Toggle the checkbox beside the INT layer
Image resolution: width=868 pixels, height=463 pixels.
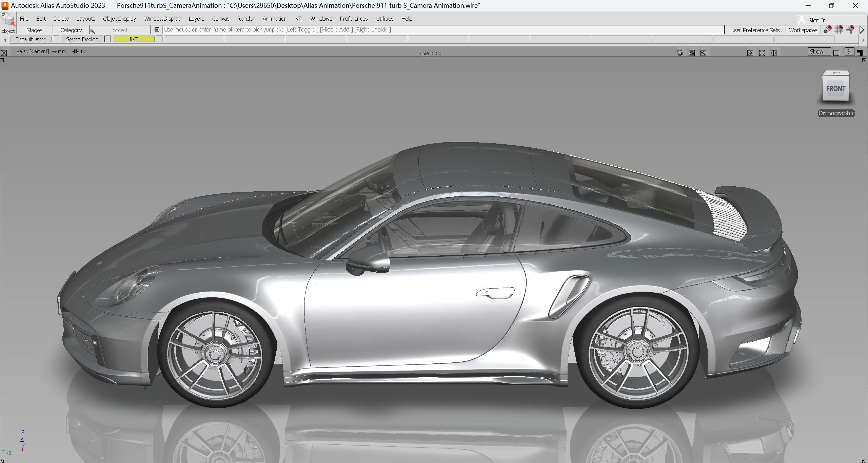pos(159,39)
